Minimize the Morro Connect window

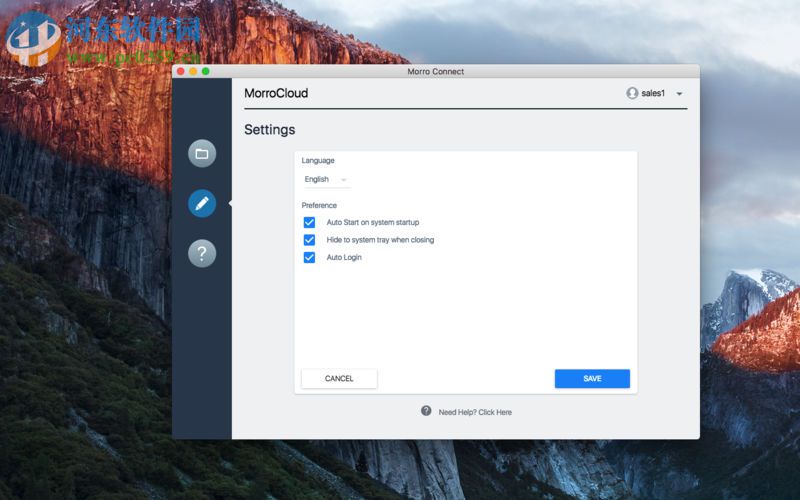[x=193, y=71]
